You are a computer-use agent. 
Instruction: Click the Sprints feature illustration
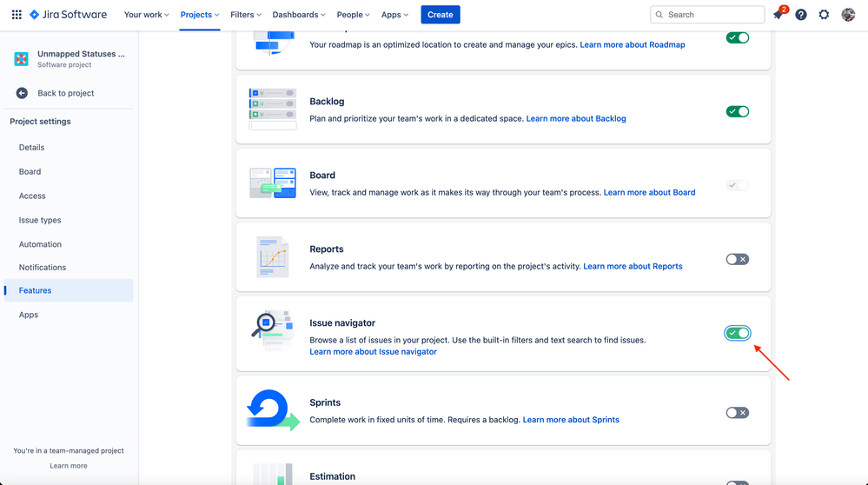coord(273,410)
